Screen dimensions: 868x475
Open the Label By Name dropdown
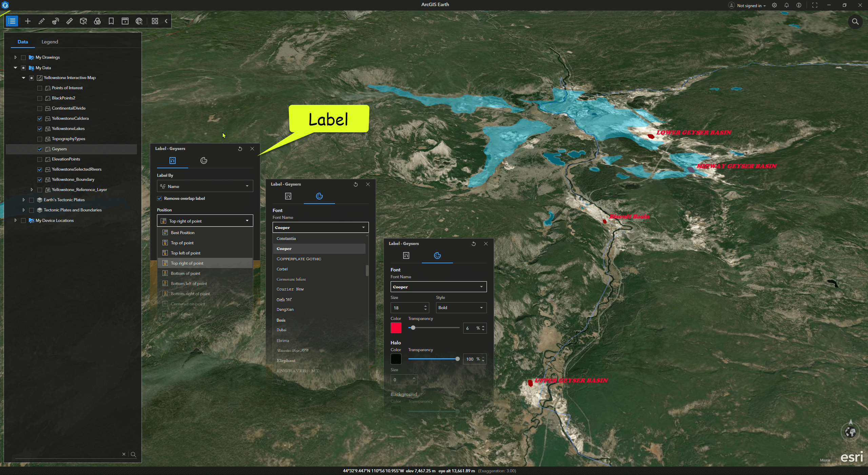pyautogui.click(x=205, y=186)
